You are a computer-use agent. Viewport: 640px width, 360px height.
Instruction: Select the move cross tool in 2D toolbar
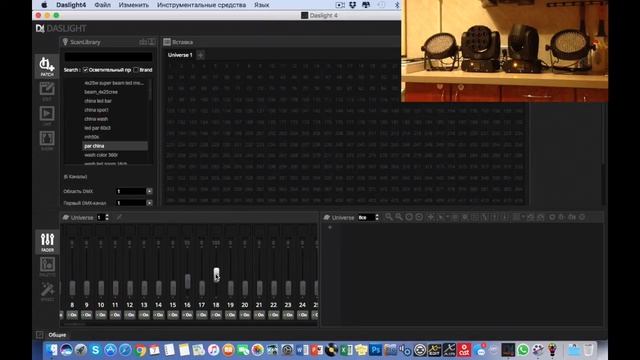[431, 217]
